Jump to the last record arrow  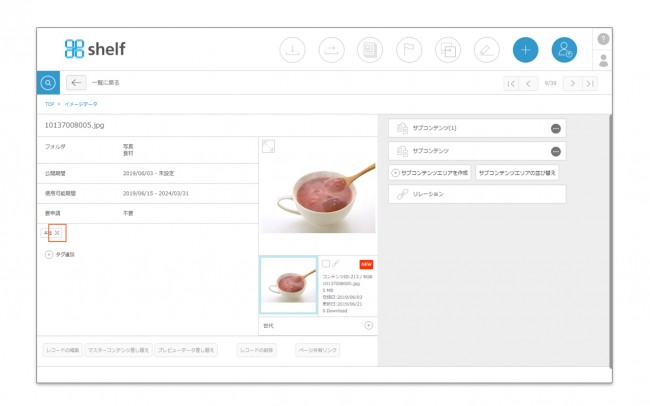tap(589, 83)
